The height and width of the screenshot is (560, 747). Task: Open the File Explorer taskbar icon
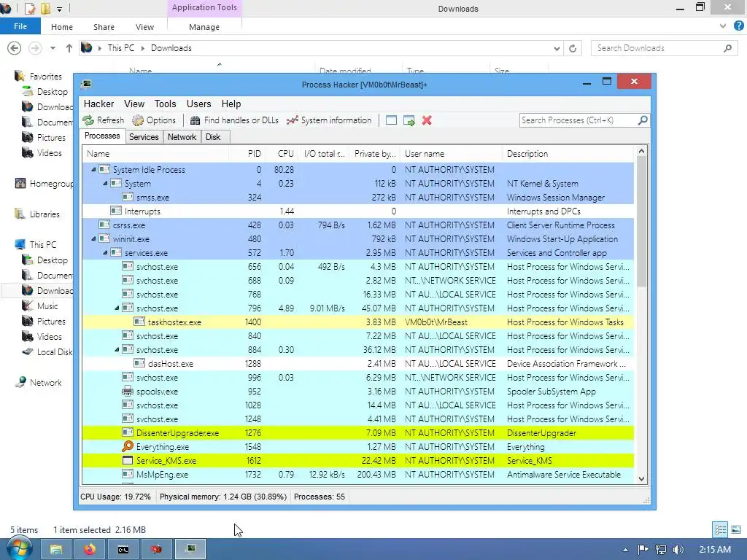pos(55,550)
